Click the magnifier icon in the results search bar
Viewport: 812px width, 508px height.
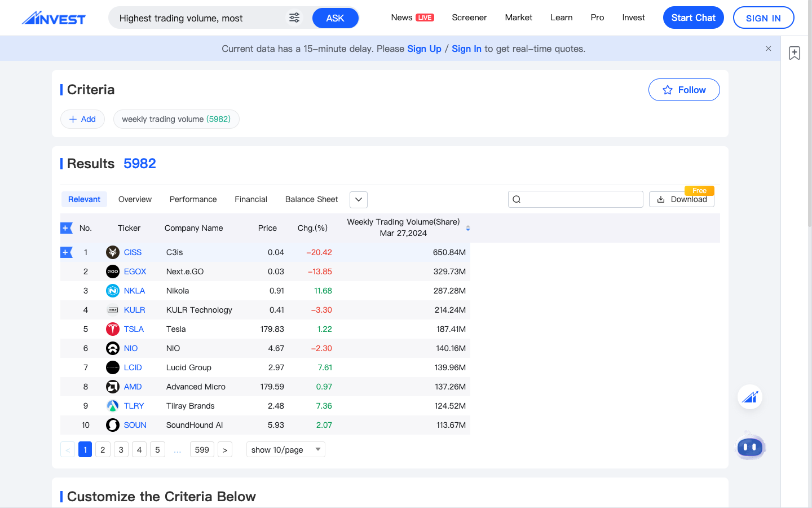point(517,199)
